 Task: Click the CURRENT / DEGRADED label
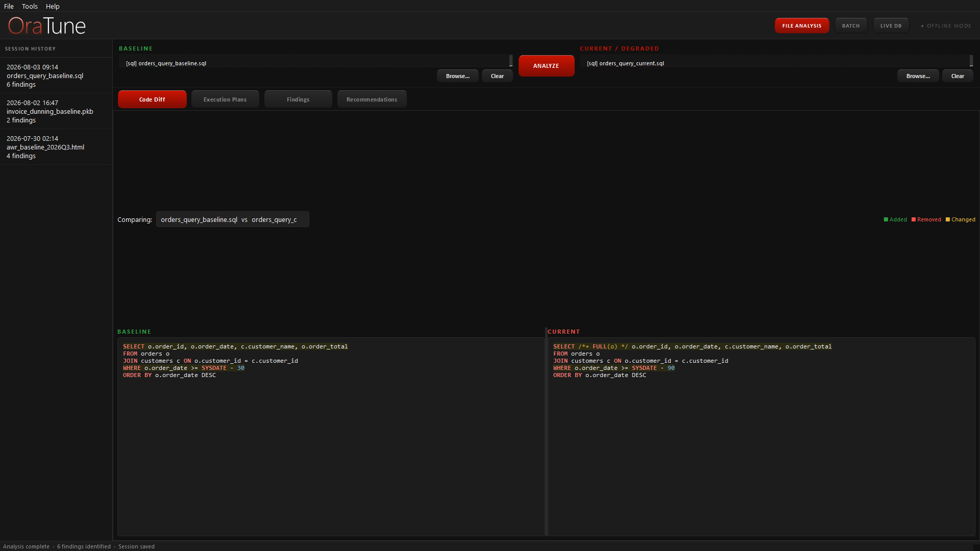(x=619, y=48)
